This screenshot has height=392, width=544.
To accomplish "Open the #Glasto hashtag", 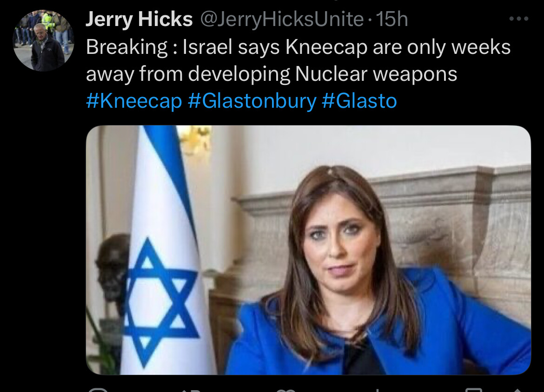I will (x=359, y=101).
